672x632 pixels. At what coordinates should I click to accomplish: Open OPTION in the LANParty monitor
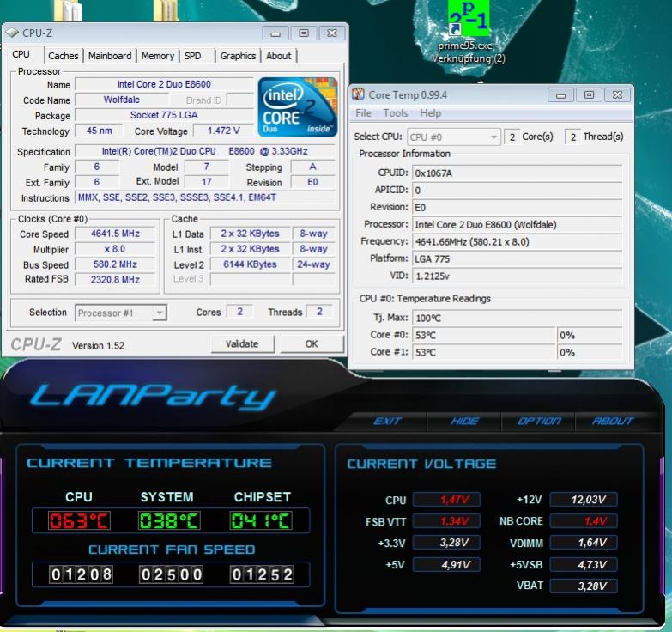pyautogui.click(x=539, y=421)
